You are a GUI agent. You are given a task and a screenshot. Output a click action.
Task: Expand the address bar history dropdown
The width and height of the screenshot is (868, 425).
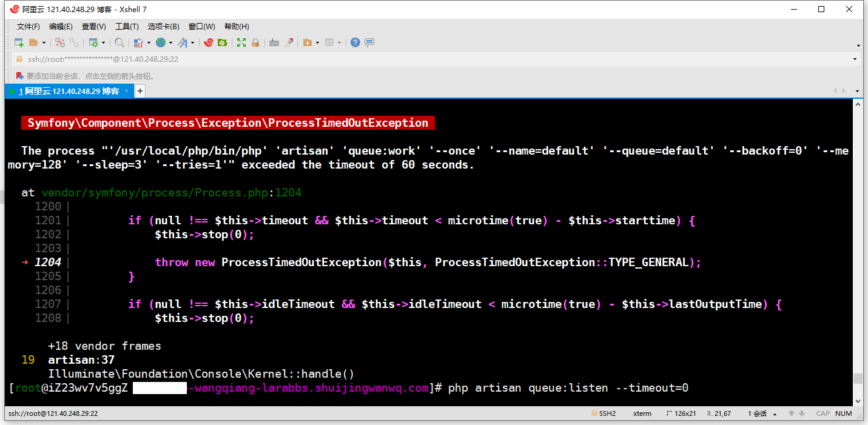[855, 59]
